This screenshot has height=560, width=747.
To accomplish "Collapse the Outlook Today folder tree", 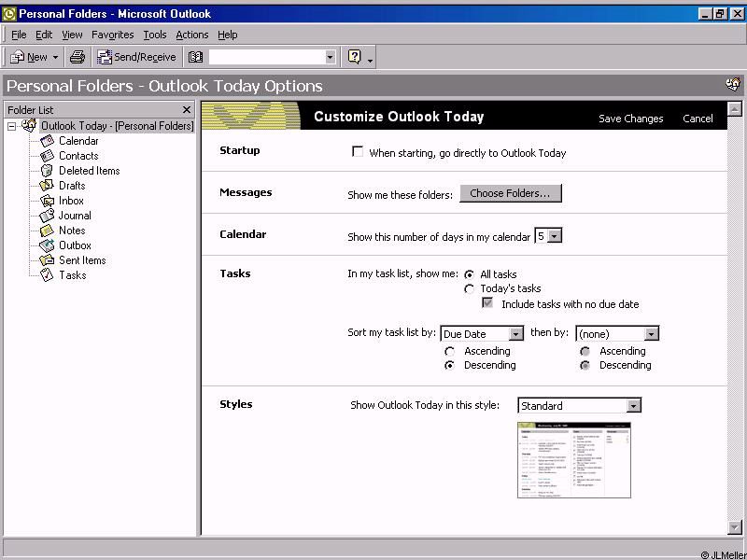I will tap(11, 127).
